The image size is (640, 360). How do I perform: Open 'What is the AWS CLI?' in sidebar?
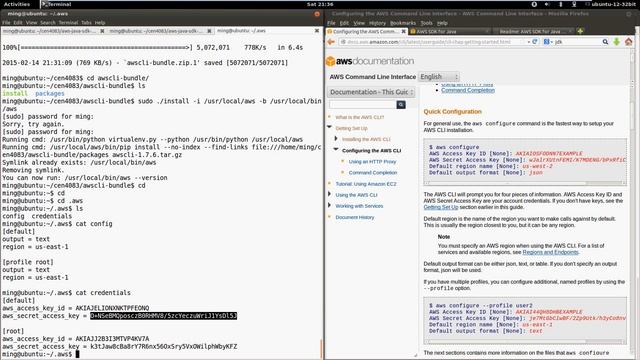pyautogui.click(x=360, y=117)
